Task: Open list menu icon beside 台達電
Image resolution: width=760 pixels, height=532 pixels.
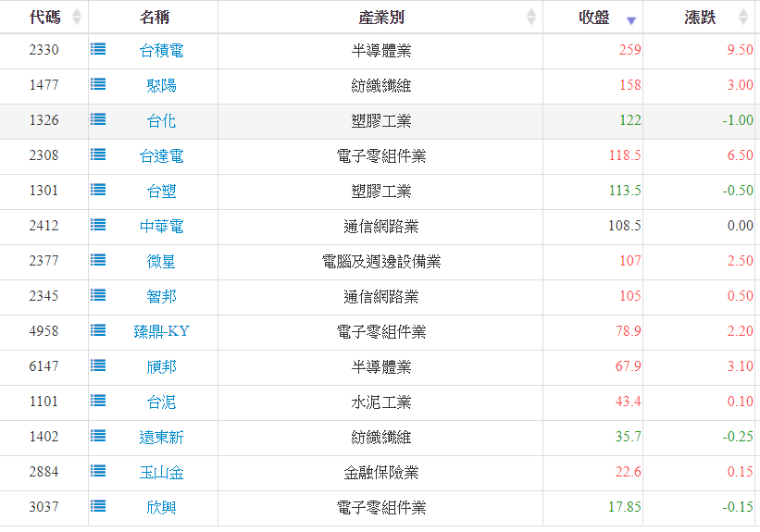Action: (98, 155)
